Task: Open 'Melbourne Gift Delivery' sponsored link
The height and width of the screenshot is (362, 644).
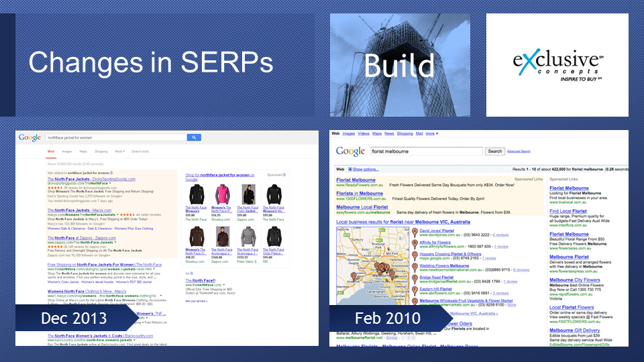Action: [x=574, y=330]
